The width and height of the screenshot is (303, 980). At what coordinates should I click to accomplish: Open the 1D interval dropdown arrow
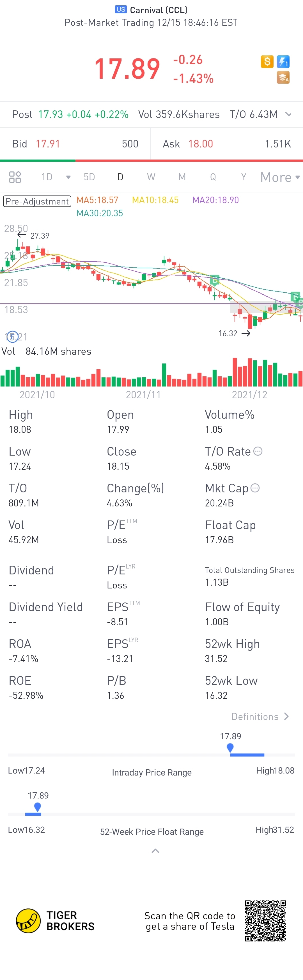68,177
